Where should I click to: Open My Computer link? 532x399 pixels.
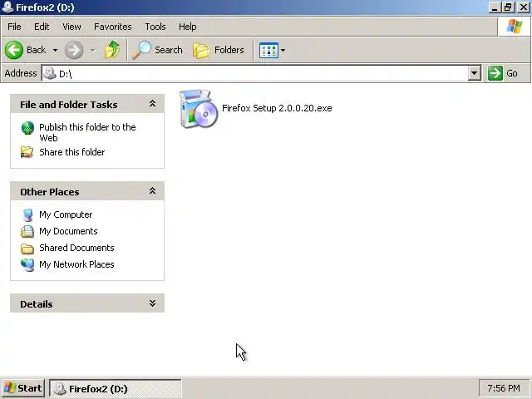(66, 214)
